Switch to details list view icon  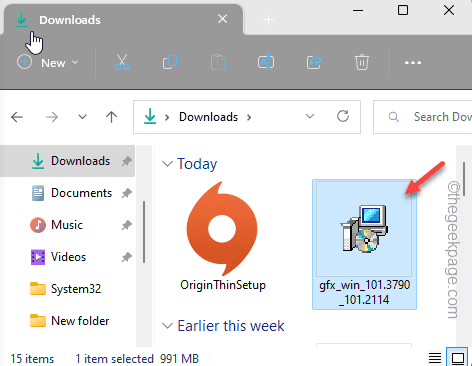pos(435,358)
